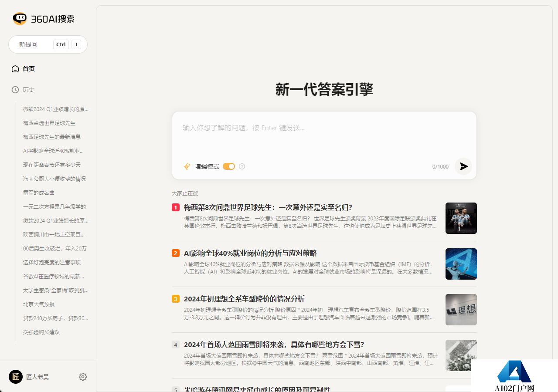
Task: Click the rank 2 orange badge
Action: [x=176, y=253]
